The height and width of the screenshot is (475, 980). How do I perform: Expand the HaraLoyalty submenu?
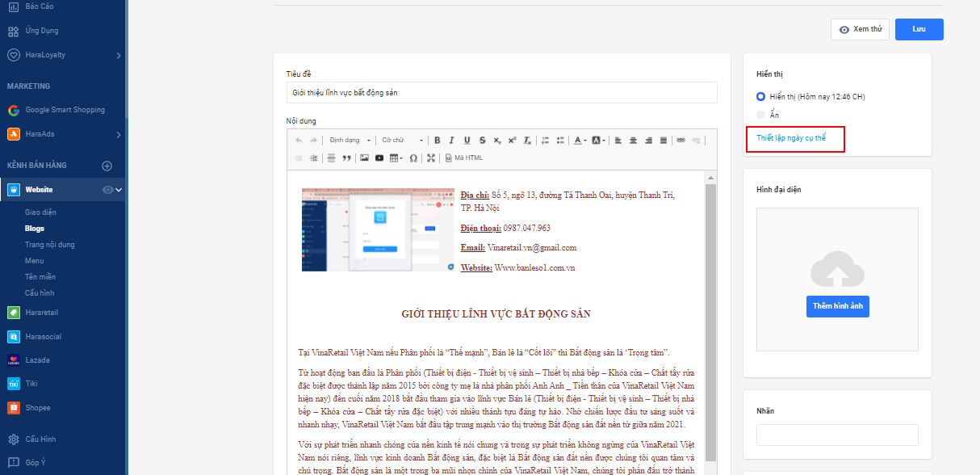(x=119, y=55)
